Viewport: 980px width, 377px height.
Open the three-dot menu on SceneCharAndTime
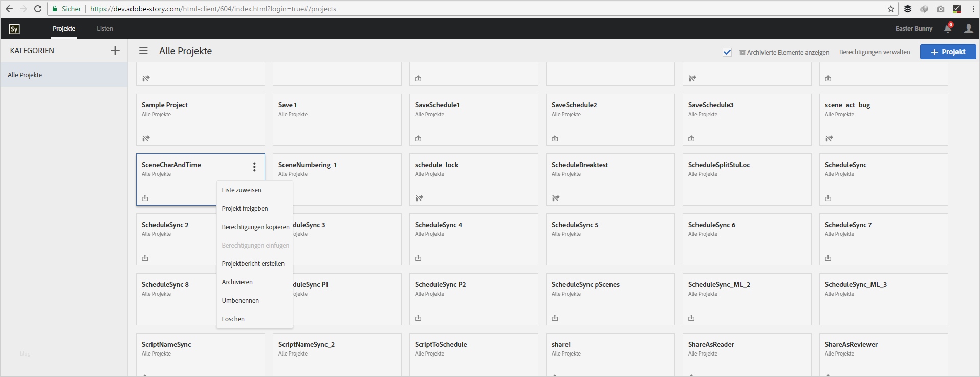tap(254, 167)
